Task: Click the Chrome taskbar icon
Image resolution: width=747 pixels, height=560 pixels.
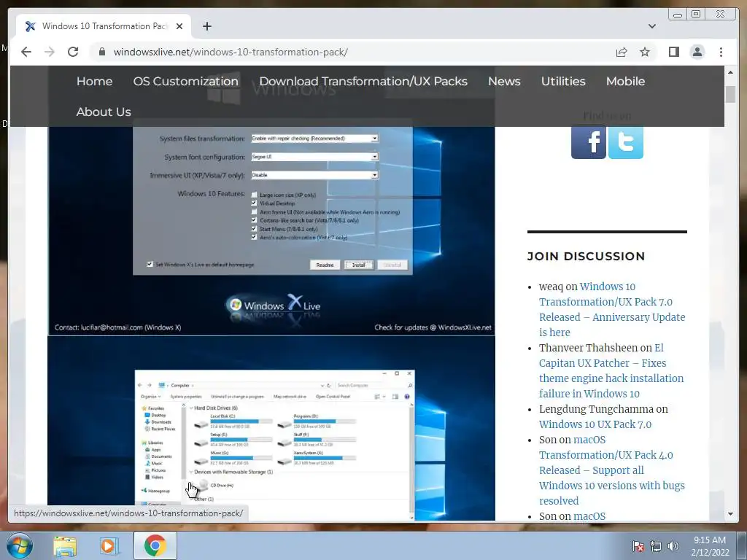Action: coord(155,545)
